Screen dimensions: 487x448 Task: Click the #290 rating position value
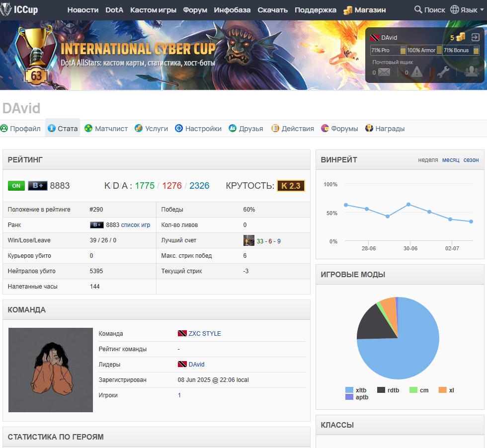[x=96, y=210]
